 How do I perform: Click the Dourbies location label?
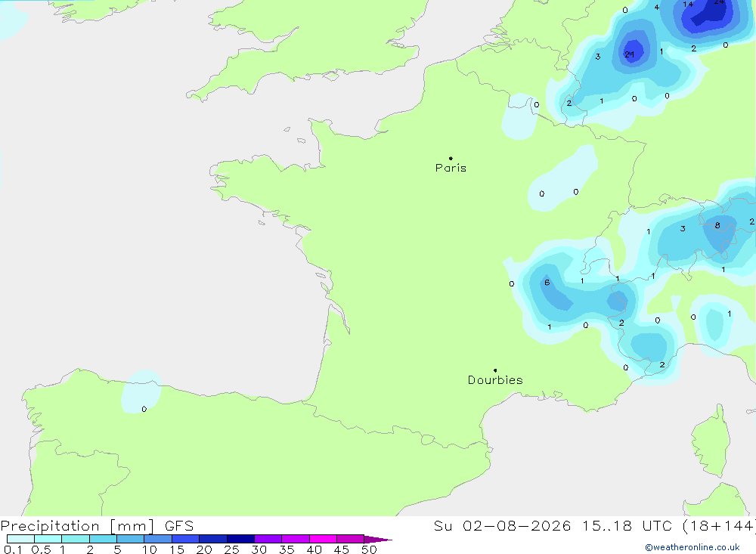[x=495, y=380]
